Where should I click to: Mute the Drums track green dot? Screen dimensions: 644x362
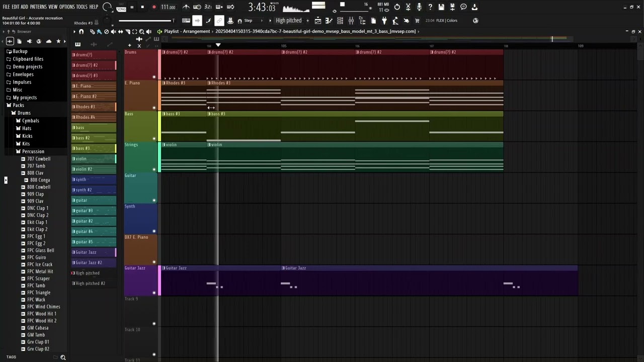pyautogui.click(x=154, y=77)
